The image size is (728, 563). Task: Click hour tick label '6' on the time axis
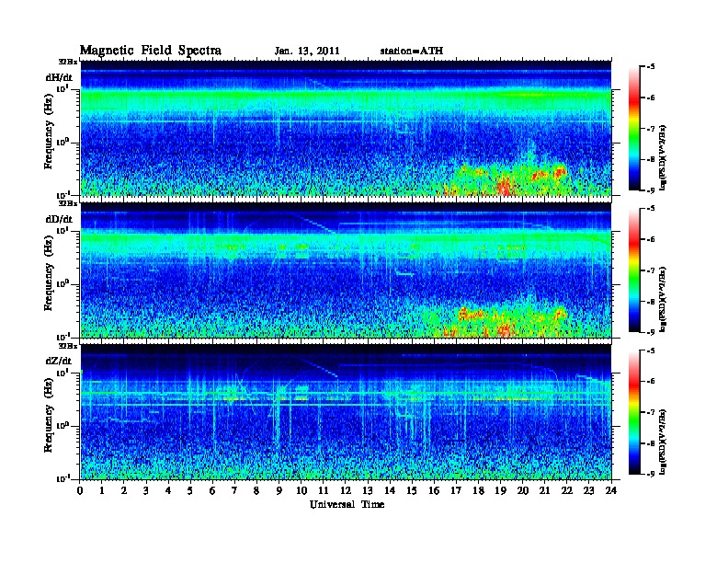(x=212, y=490)
